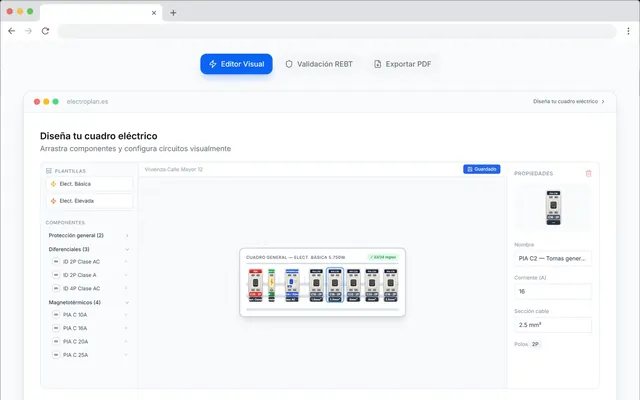
Task: Click the 2P poles badge
Action: pyautogui.click(x=535, y=344)
